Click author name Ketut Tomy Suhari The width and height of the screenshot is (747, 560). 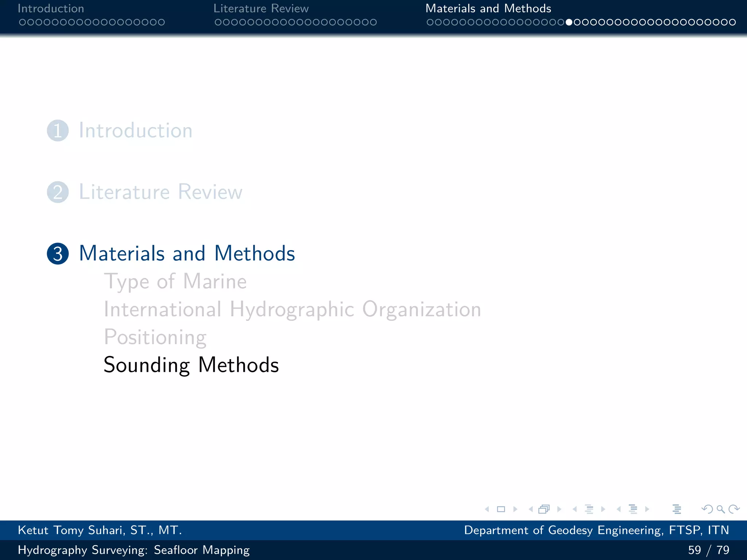pos(100,530)
